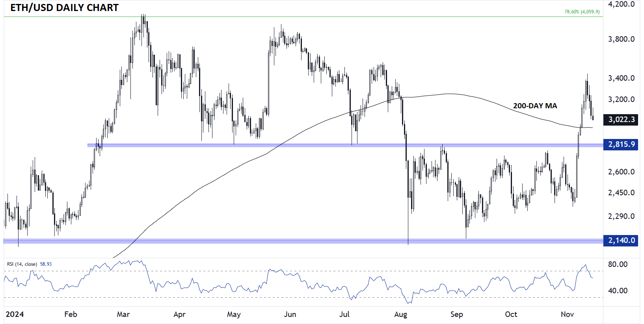Click the 2,140.0 support level tag
Image resolution: width=644 pixels, height=324 pixels.
point(621,240)
